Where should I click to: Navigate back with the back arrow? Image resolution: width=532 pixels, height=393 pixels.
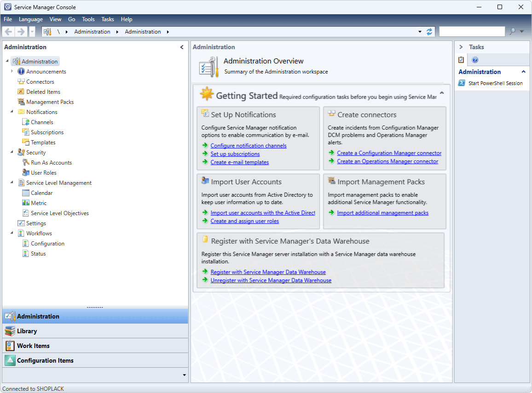point(8,32)
